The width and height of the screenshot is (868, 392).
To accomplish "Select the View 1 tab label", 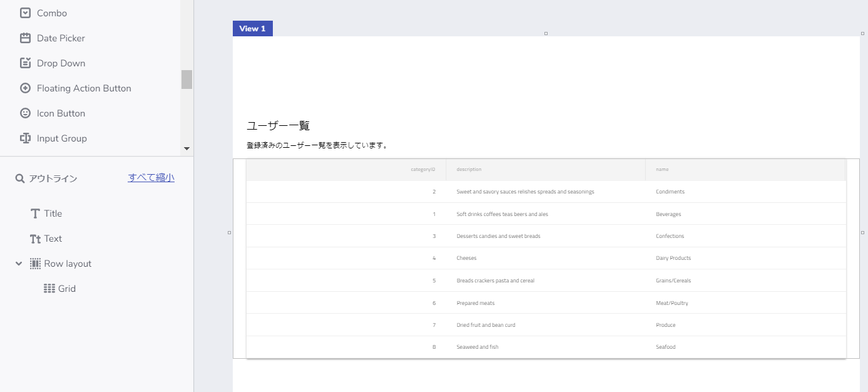I will click(x=252, y=28).
